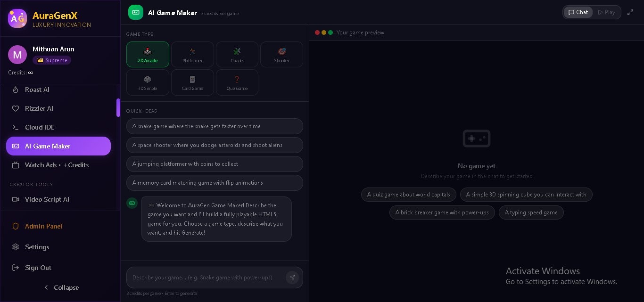Open Watch Ads +Credits in the sidebar
The image size is (644, 302).
click(x=58, y=165)
